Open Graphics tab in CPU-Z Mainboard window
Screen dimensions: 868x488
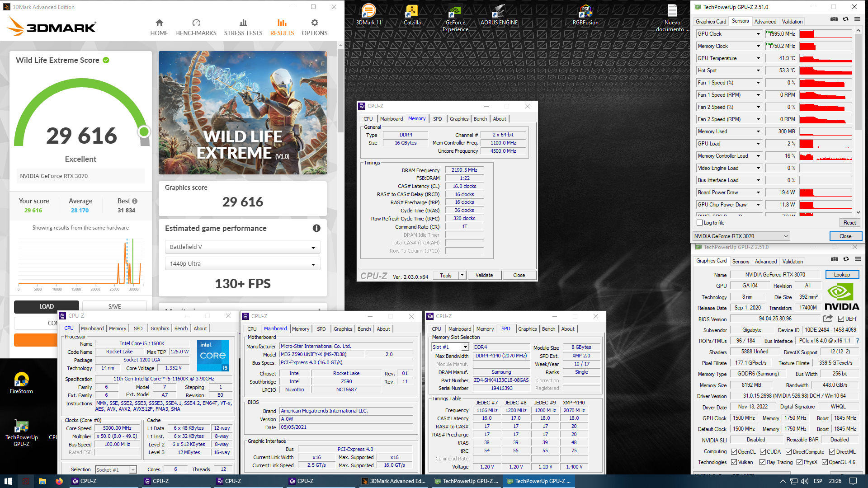pyautogui.click(x=343, y=329)
